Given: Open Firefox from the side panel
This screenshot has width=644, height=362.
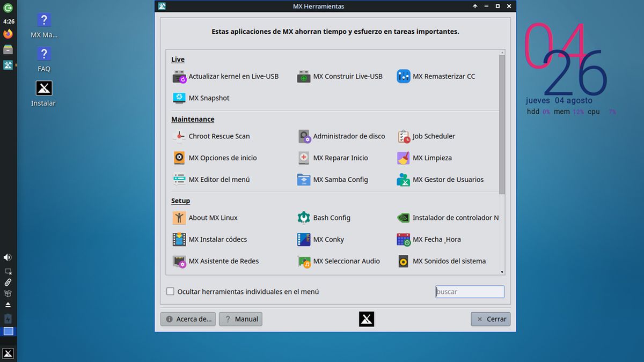Looking at the screenshot, I should click(x=8, y=34).
